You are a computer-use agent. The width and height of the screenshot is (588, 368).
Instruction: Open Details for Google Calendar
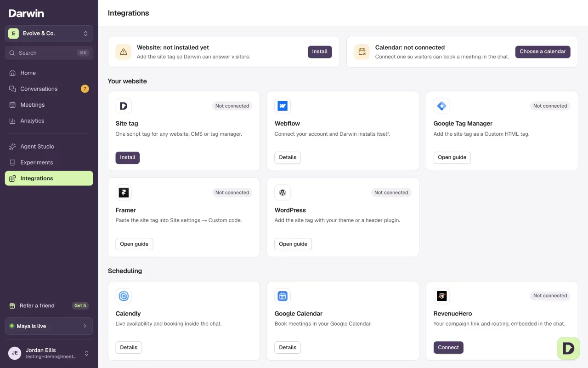(x=288, y=348)
